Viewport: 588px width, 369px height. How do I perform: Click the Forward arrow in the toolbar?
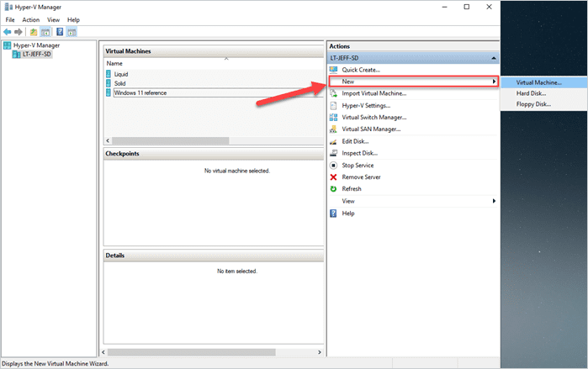pyautogui.click(x=18, y=32)
